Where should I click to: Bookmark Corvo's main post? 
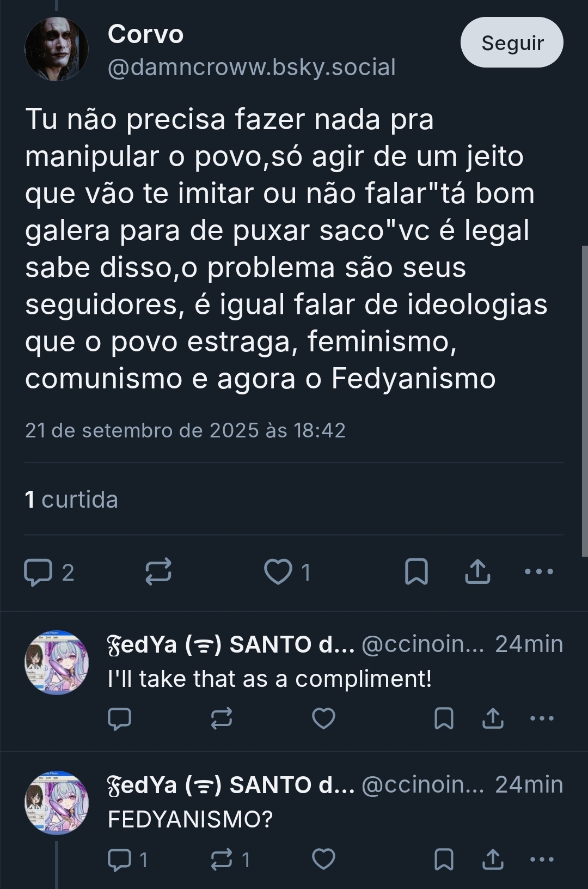(x=416, y=572)
